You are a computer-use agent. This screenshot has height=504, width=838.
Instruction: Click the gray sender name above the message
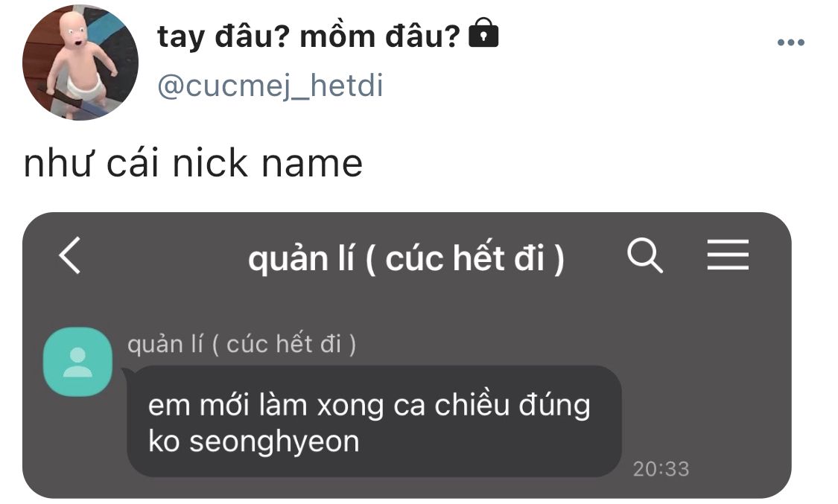tap(241, 344)
